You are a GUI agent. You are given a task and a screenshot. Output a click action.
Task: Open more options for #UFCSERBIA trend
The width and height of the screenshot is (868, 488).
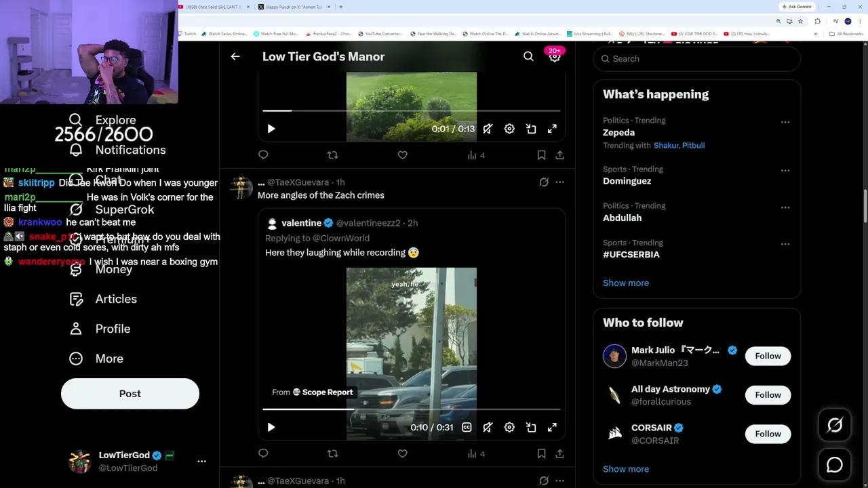coord(785,244)
